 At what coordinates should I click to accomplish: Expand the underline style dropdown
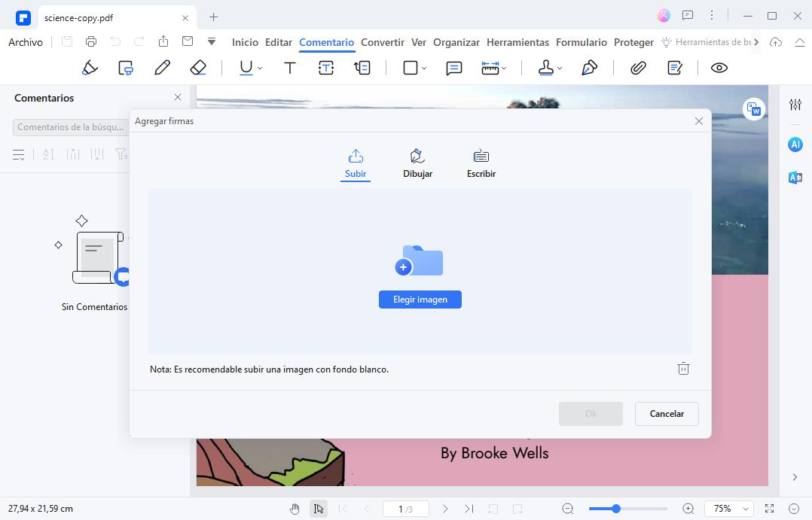point(260,68)
